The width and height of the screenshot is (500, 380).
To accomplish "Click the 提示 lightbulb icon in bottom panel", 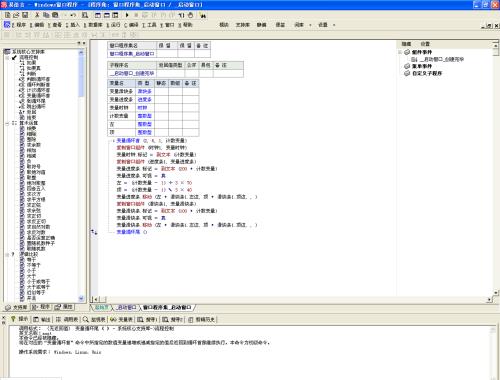I will tap(13, 319).
